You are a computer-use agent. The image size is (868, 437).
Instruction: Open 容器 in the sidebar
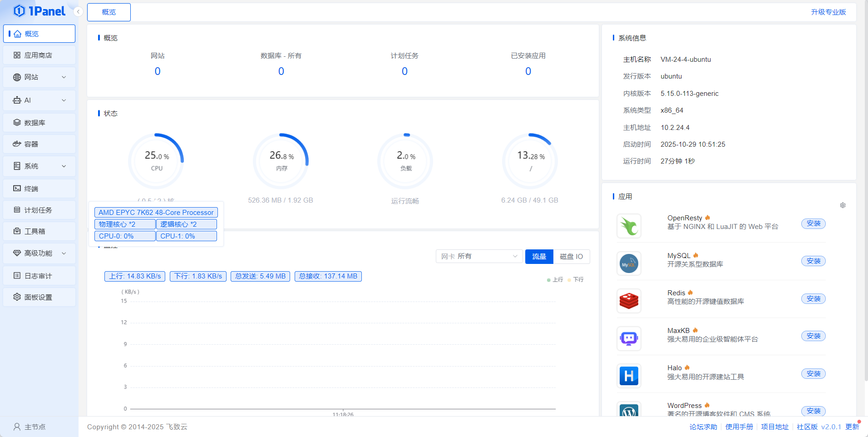point(39,144)
